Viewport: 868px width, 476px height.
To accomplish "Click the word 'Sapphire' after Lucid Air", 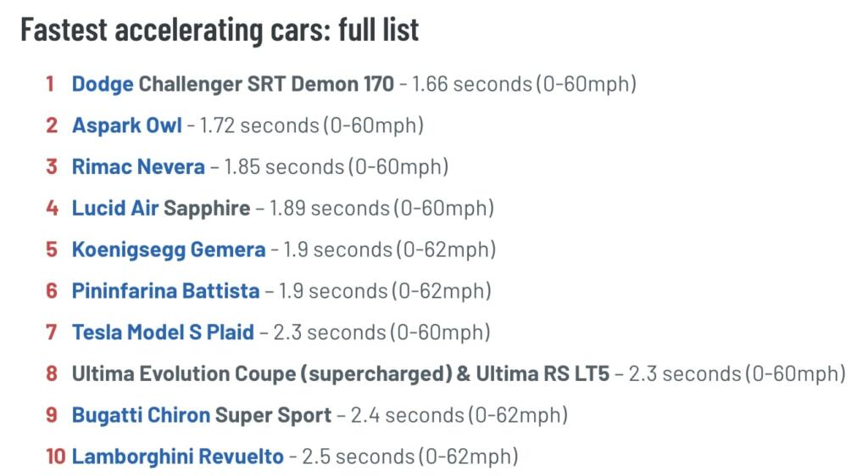I will coord(207,208).
